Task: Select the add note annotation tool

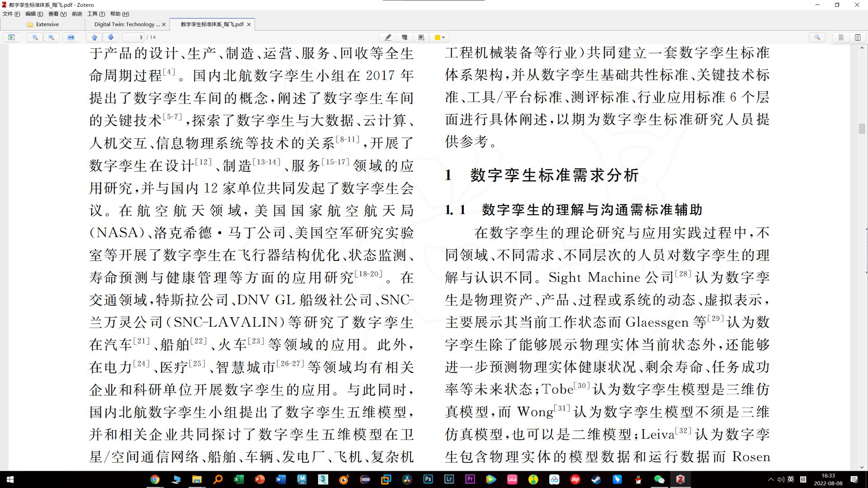Action: coord(405,38)
